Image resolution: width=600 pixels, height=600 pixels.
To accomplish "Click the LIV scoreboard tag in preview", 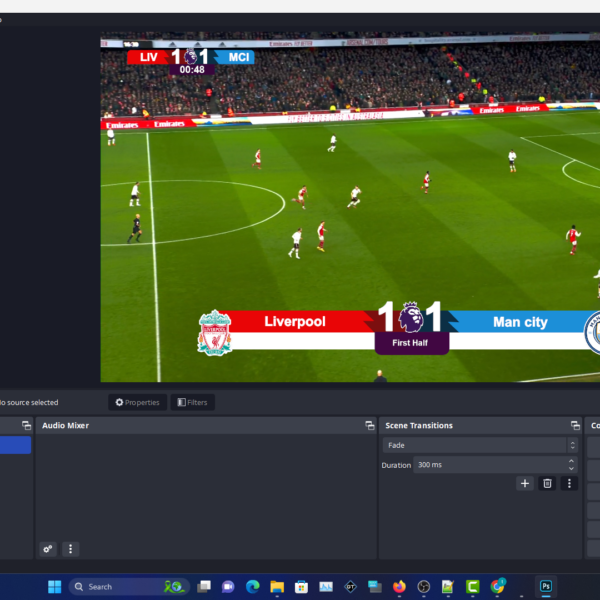I will (x=148, y=57).
